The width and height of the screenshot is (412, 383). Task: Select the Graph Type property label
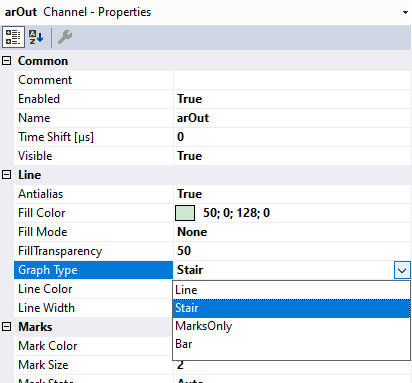93,270
